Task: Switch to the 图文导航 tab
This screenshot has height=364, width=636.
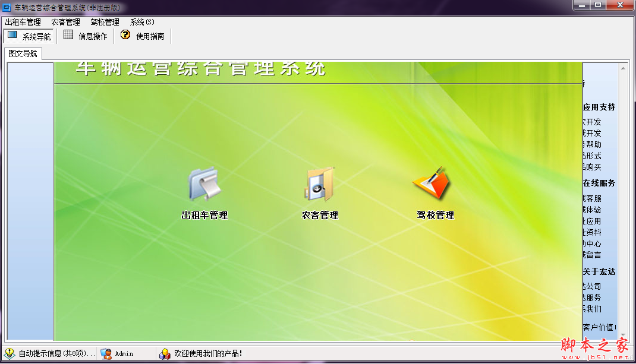Action: coord(23,53)
